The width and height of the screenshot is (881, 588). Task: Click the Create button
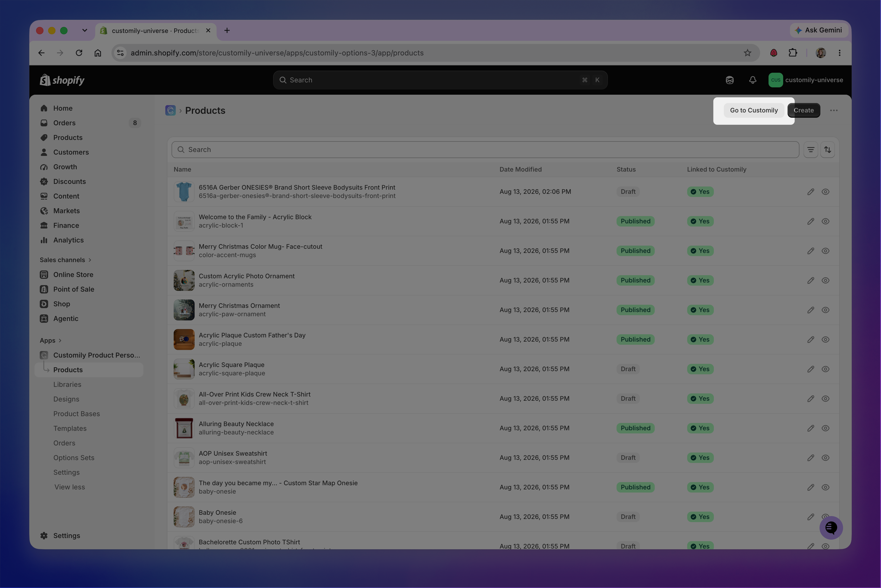[803, 110]
